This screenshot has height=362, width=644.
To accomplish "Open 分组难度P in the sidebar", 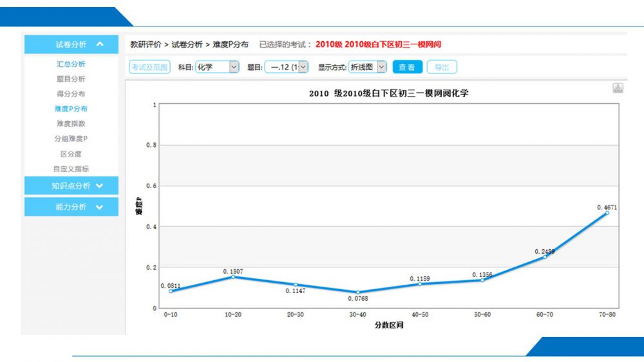I will pyautogui.click(x=71, y=138).
